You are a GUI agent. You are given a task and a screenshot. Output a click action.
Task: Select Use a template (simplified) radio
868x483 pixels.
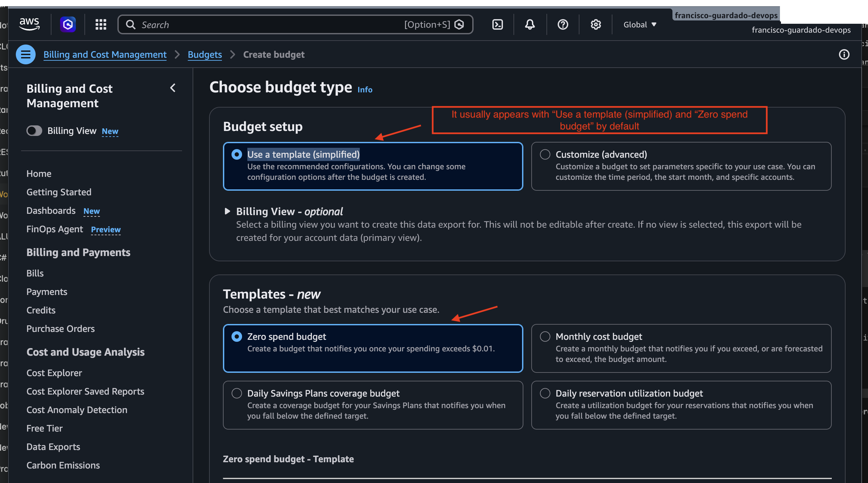(x=236, y=154)
